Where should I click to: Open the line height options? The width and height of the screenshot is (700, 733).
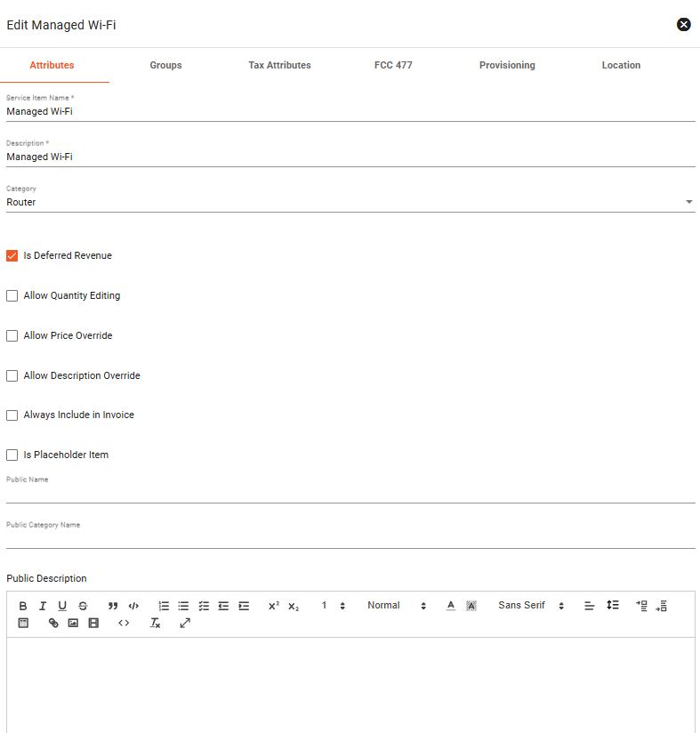click(613, 605)
